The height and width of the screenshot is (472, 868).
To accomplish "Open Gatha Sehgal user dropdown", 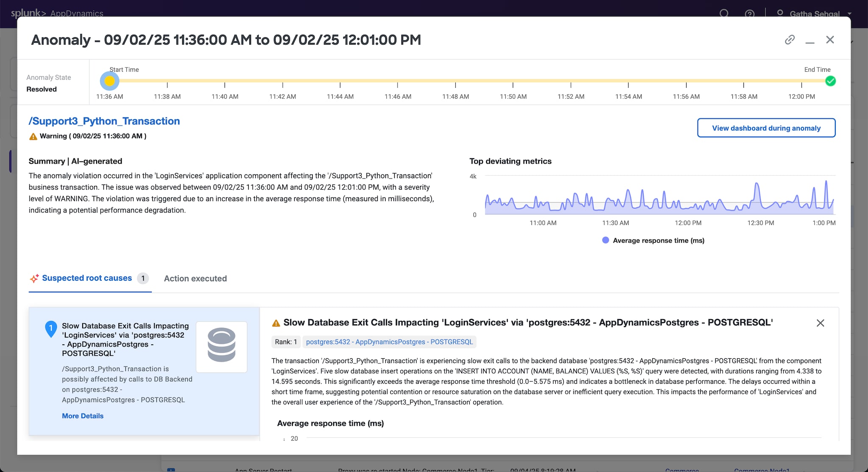I will click(x=814, y=14).
